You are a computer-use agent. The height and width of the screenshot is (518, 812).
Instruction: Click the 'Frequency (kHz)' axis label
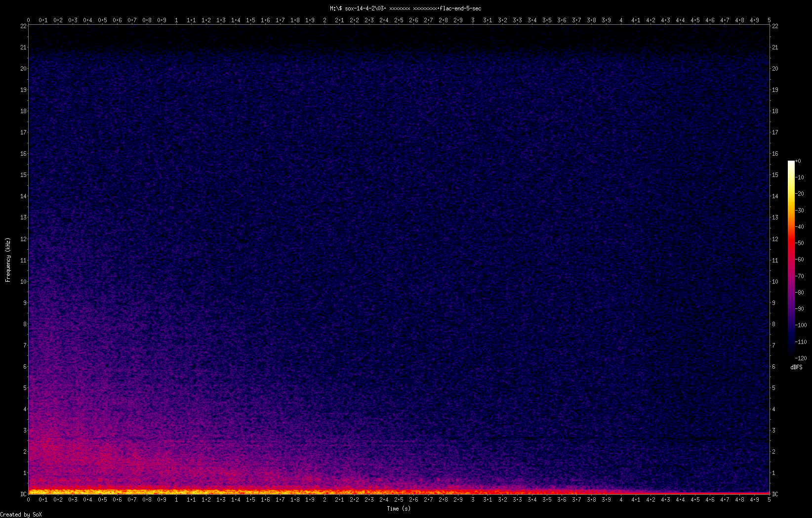[x=8, y=260]
